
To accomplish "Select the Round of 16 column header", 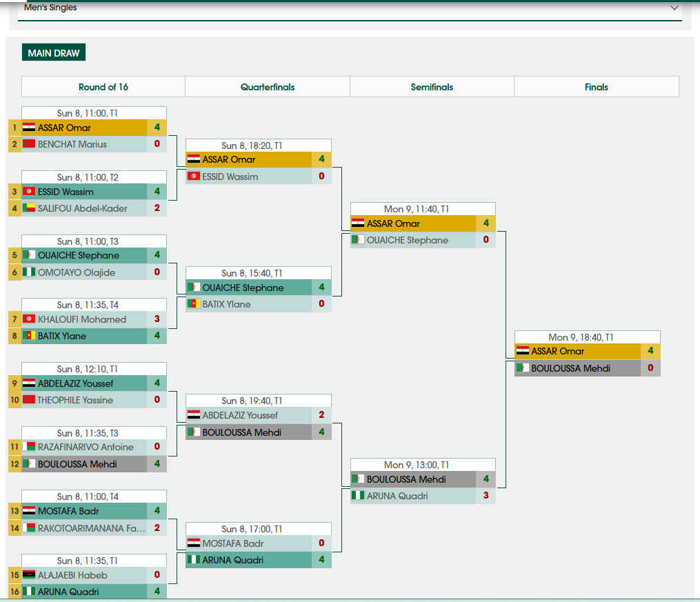I will pyautogui.click(x=103, y=87).
